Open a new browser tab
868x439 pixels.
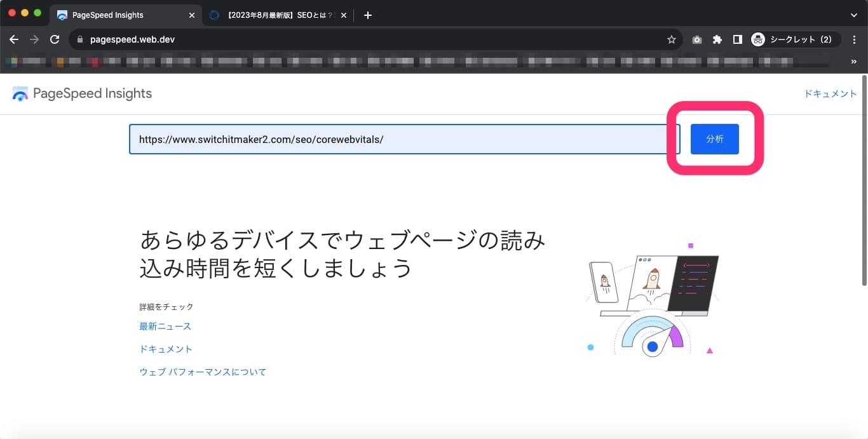tap(368, 15)
